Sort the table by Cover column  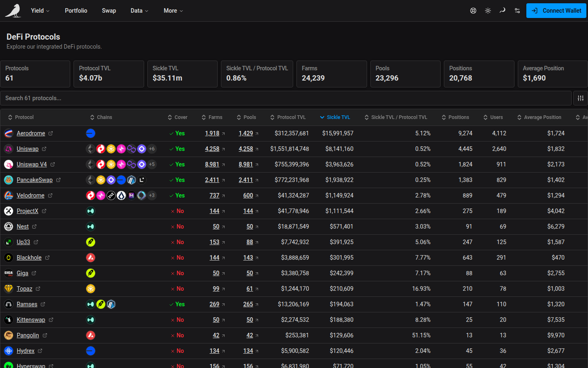click(x=178, y=117)
